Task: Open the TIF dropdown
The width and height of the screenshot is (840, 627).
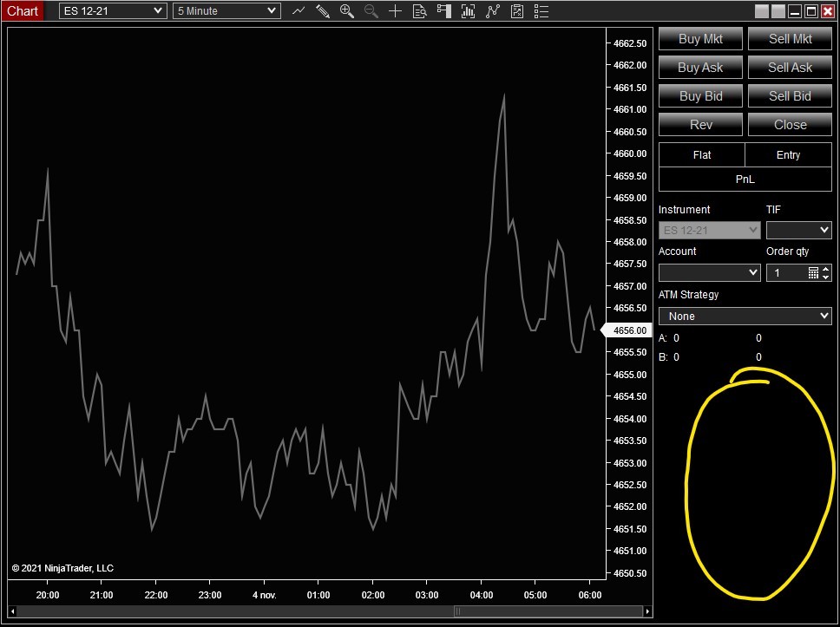Action: (x=798, y=230)
